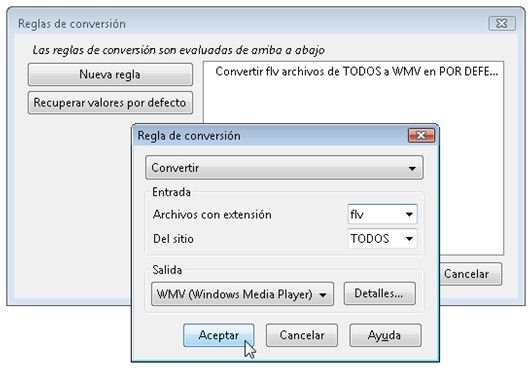Click Cancelar in Reglas de conversión window
531x372 pixels.
(x=471, y=274)
